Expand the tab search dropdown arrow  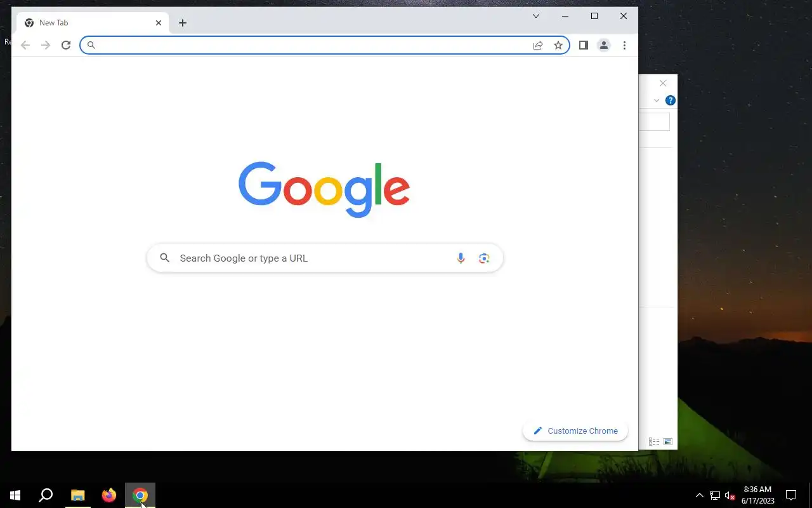pos(536,16)
